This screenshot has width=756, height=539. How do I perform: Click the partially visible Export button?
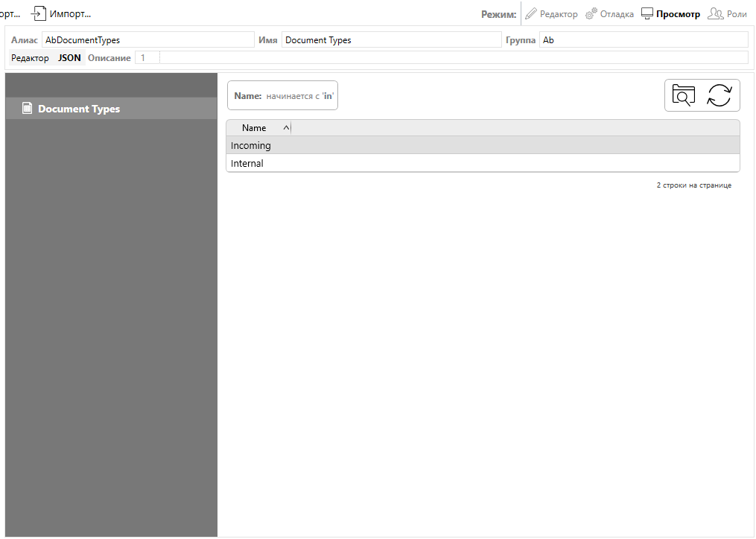(x=10, y=13)
